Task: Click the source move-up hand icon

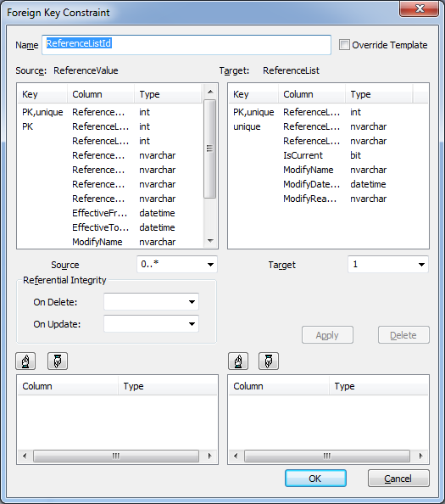Action: [x=25, y=361]
